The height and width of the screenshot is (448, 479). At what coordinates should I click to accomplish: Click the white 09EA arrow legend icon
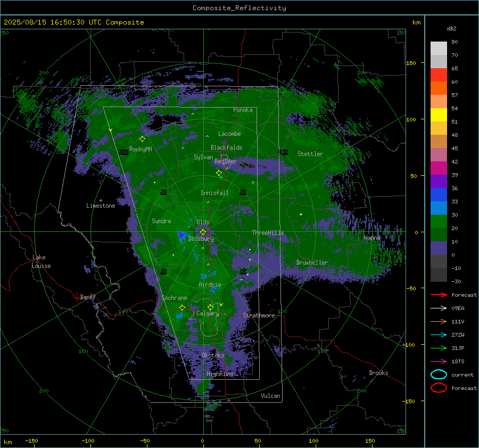point(439,308)
